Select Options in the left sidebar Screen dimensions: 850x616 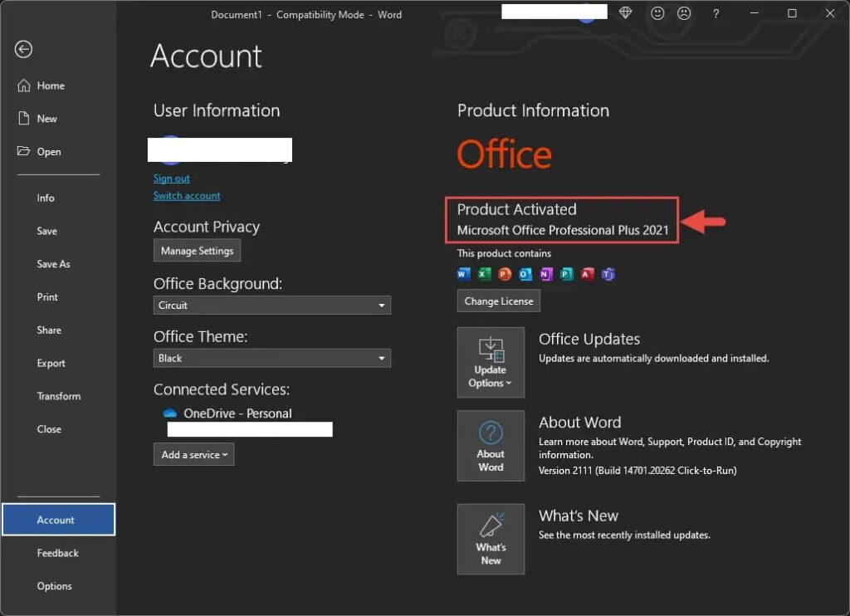[x=55, y=586]
